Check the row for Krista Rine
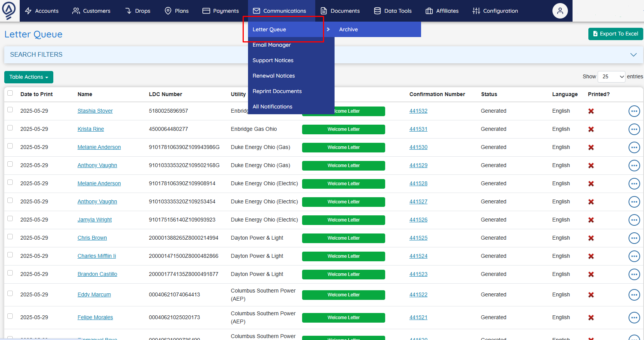 point(10,128)
